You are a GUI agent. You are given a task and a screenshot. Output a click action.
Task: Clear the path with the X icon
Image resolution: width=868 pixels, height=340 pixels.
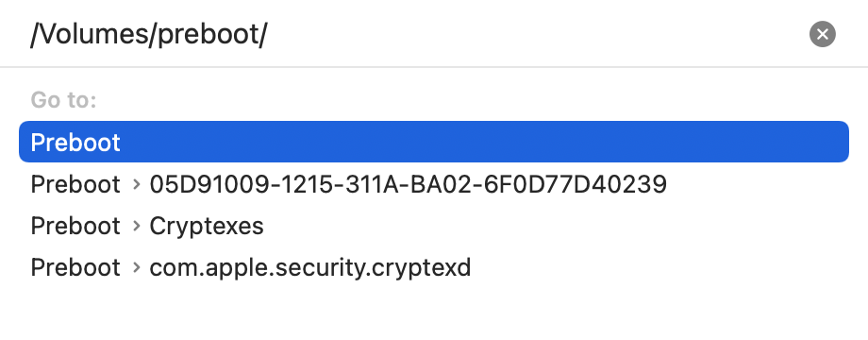[x=822, y=34]
